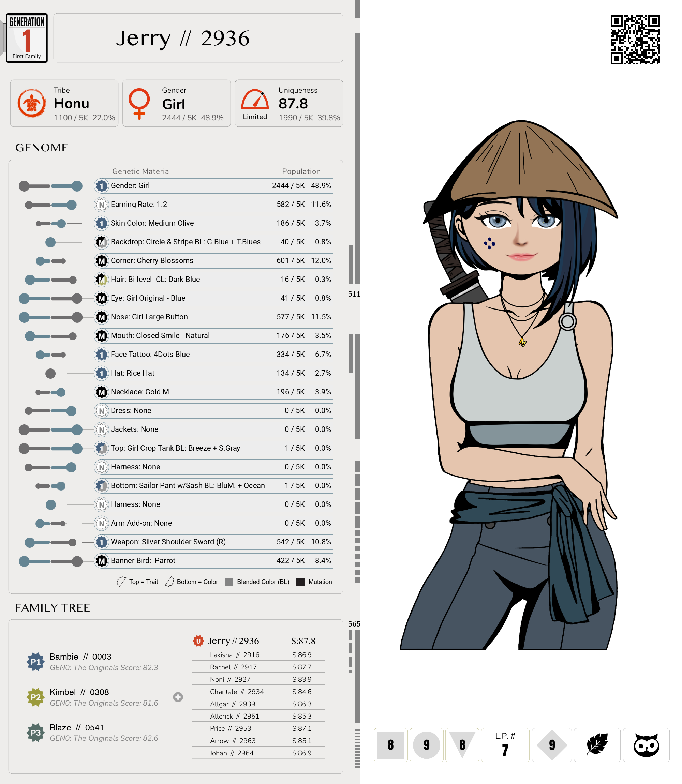Click the Top = Trait legend icon

pyautogui.click(x=121, y=581)
